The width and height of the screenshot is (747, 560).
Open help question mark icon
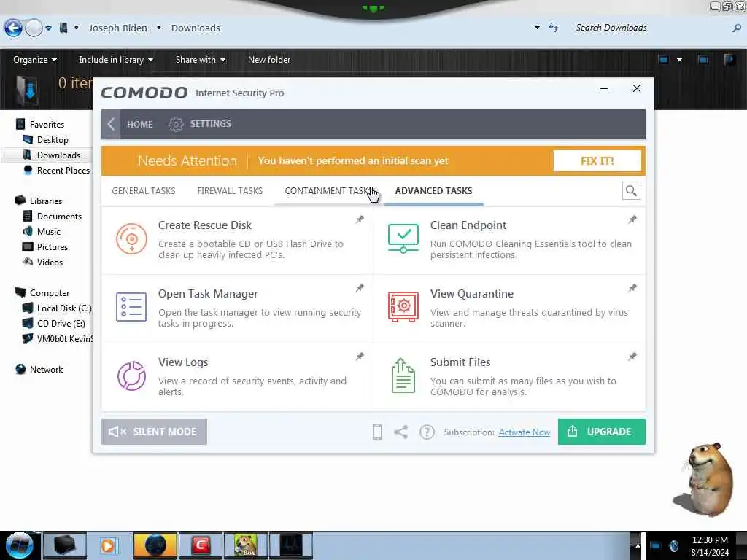(x=427, y=432)
